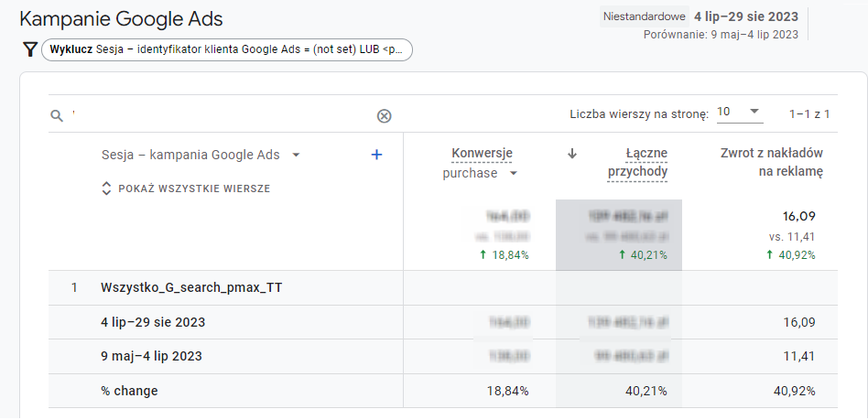Screen dimensions: 868x420
Task: Add a secondary dimension with the plus icon
Action: tap(376, 155)
